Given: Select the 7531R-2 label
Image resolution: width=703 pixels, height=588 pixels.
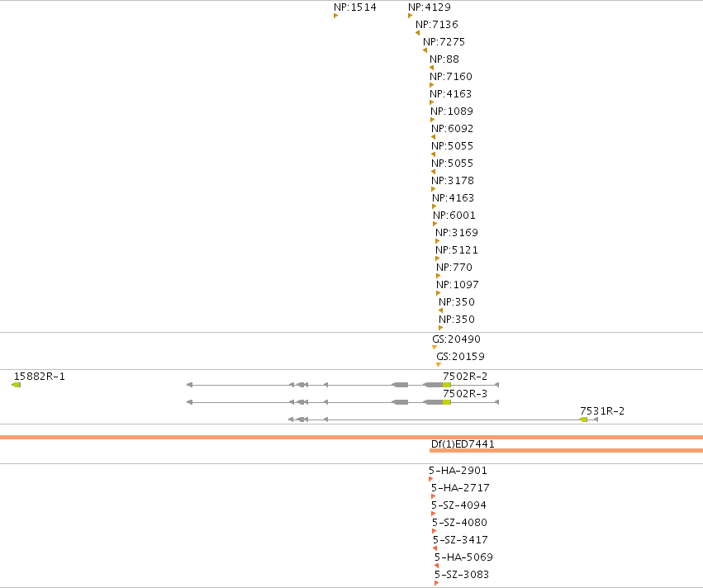Looking at the screenshot, I should click(x=602, y=411).
